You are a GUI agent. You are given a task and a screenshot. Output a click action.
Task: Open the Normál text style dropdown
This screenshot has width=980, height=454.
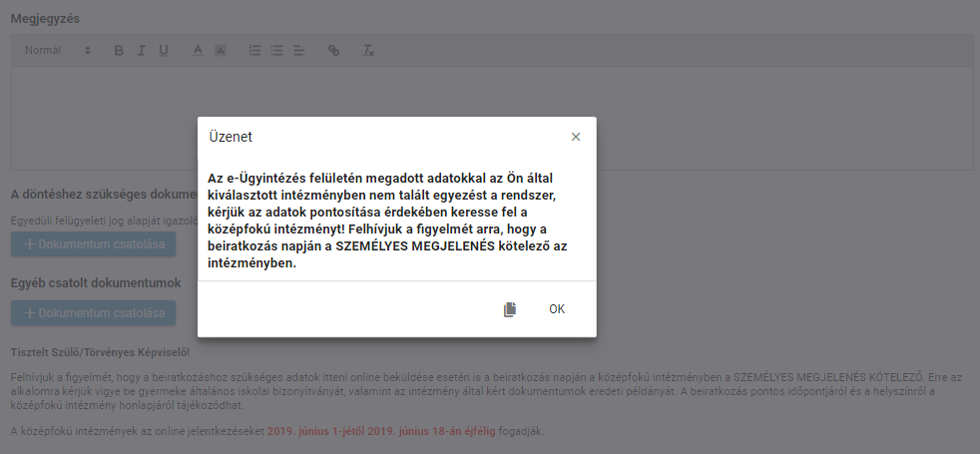pos(58,51)
